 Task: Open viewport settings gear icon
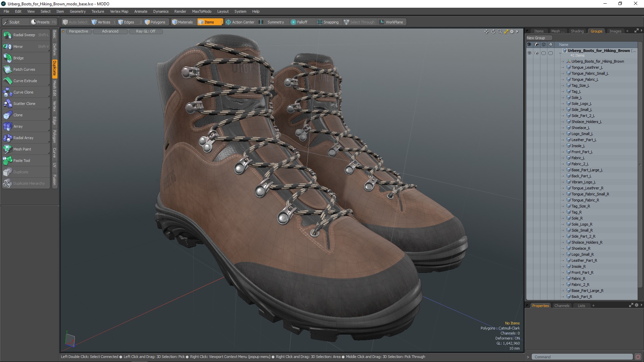point(512,32)
